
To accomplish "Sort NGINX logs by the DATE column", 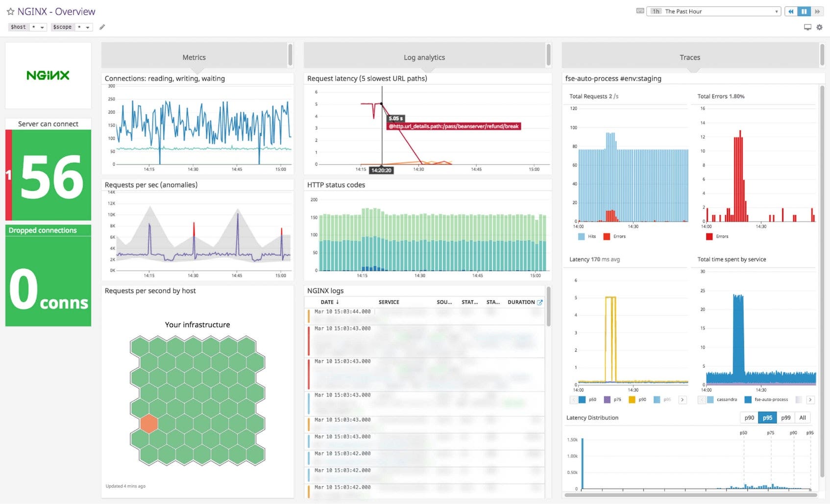I will pos(328,302).
